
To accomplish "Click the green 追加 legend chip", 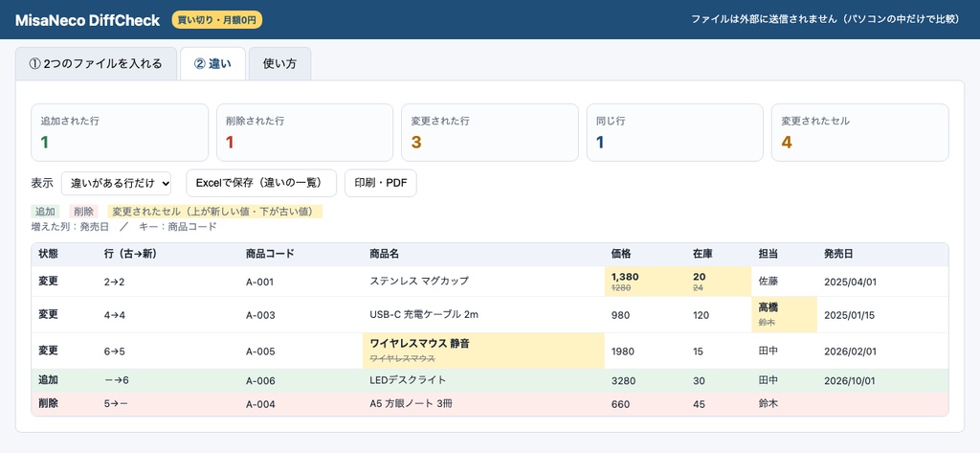I will tap(46, 212).
